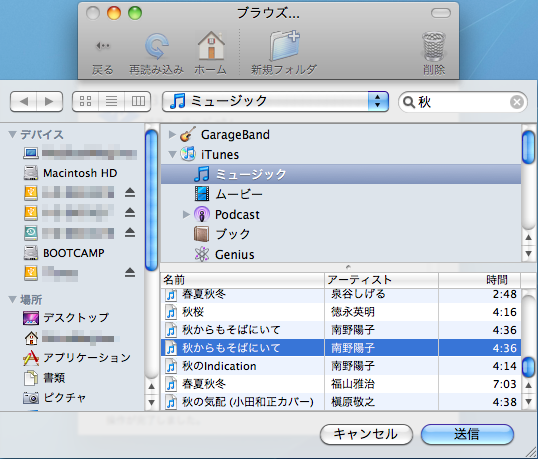Open 書類 documents in sidebar
This screenshot has height=459, width=538.
coord(45,378)
